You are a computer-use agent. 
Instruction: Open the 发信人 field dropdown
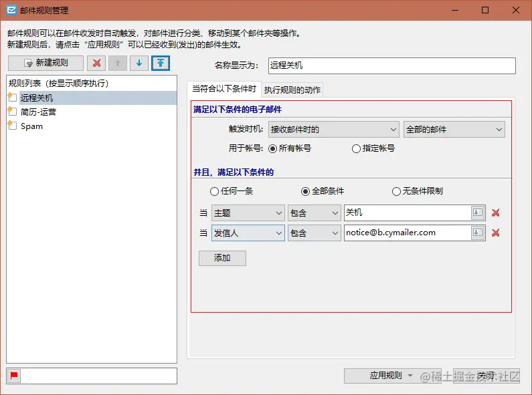pos(248,233)
